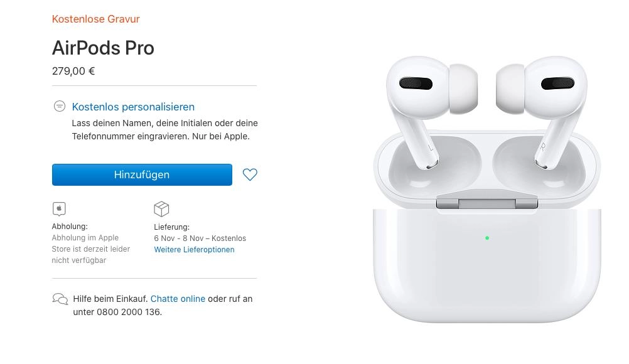The image size is (629, 364).
Task: Click the Apple Store pickup icon
Action: [59, 209]
